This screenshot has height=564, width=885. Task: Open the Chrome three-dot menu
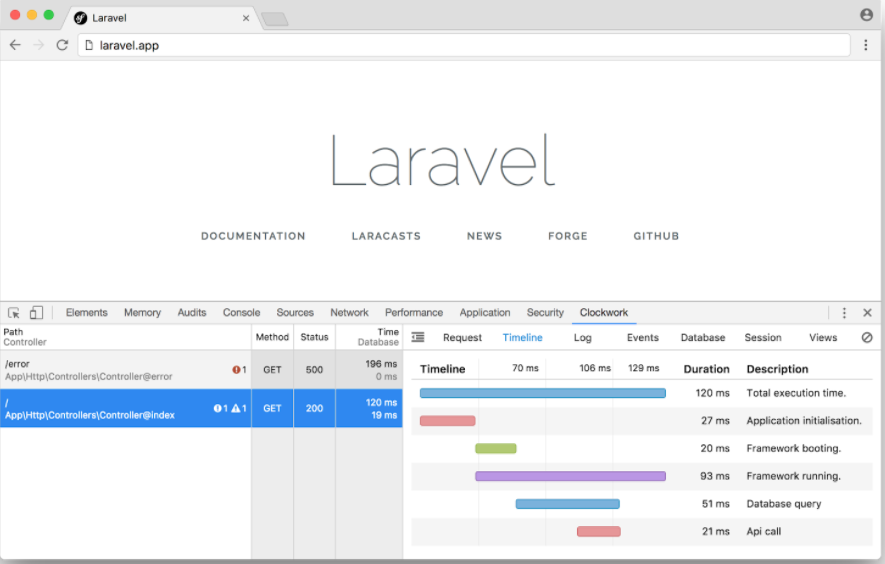866,45
